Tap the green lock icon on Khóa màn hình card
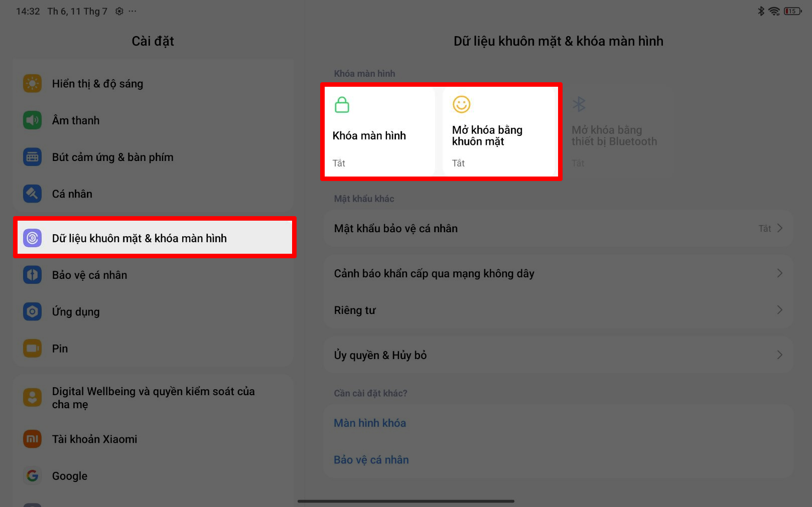The width and height of the screenshot is (812, 507). [342, 105]
